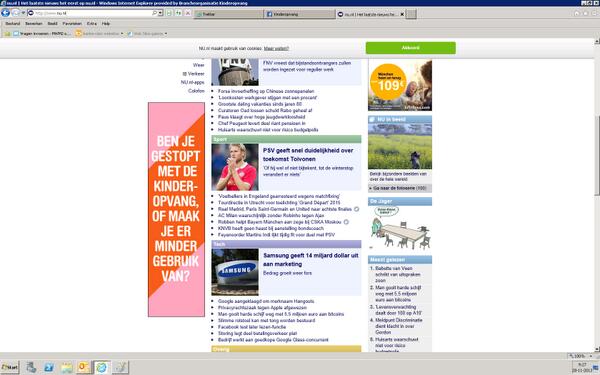Open the recent pages dropdown beside Forward
This screenshot has height=375, width=600.
(x=23, y=13)
